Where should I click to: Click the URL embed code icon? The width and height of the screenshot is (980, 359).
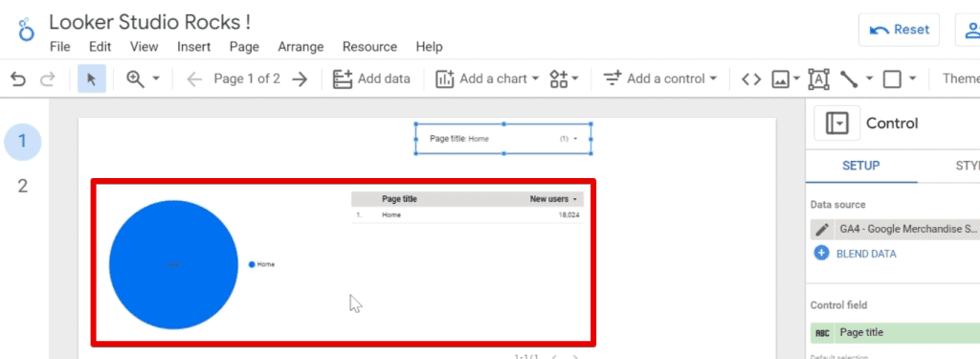(751, 79)
